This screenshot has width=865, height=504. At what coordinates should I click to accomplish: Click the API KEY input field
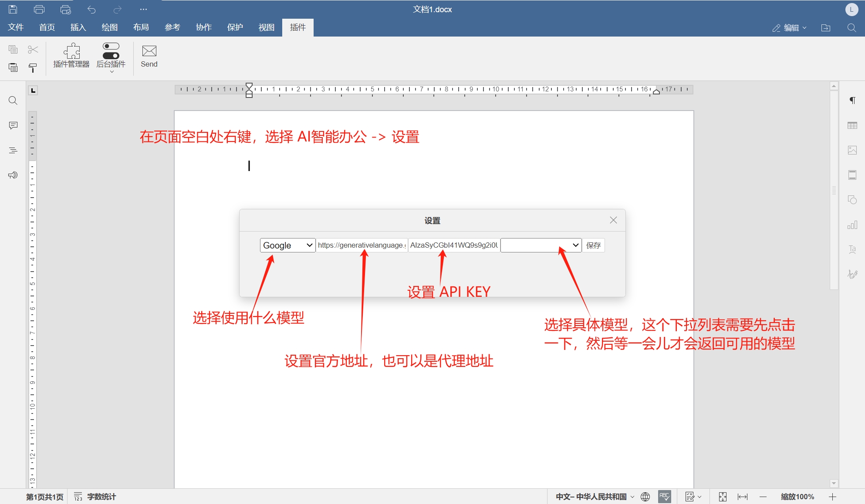pyautogui.click(x=453, y=245)
